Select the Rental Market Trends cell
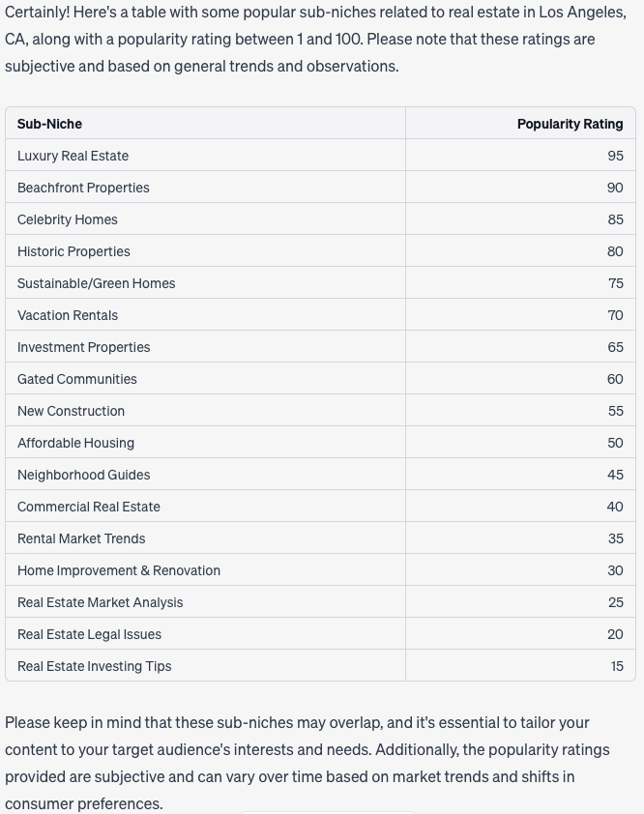The image size is (644, 814). [81, 538]
